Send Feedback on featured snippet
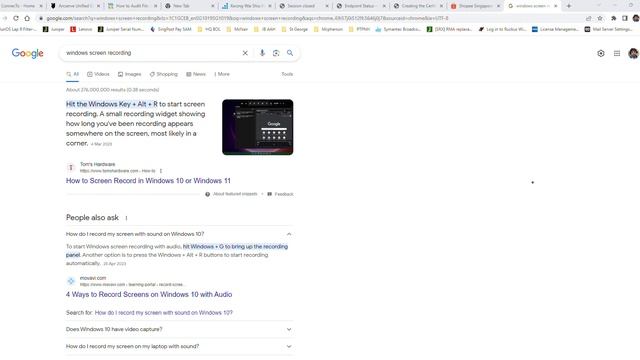Viewport: 640px width, 360px height. coord(280,194)
